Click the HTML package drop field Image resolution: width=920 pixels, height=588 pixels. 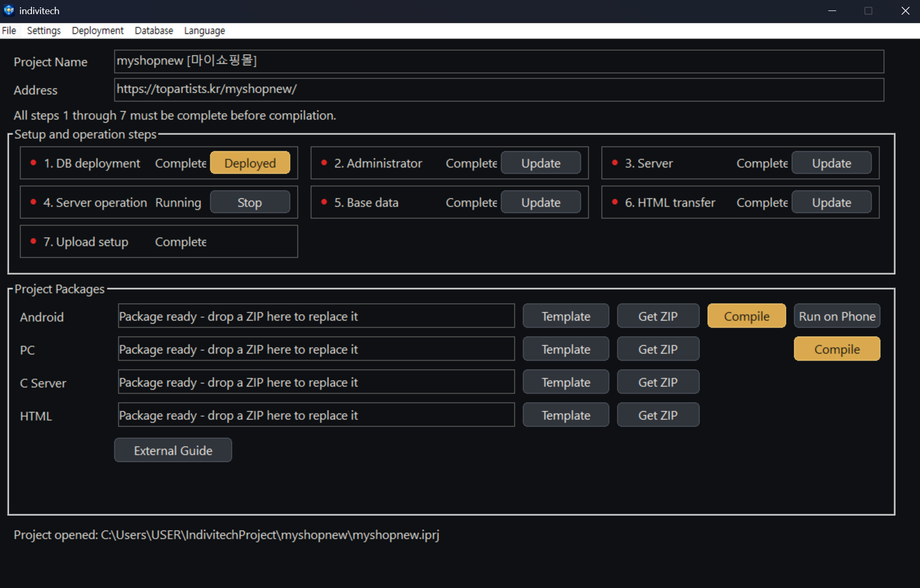click(316, 415)
